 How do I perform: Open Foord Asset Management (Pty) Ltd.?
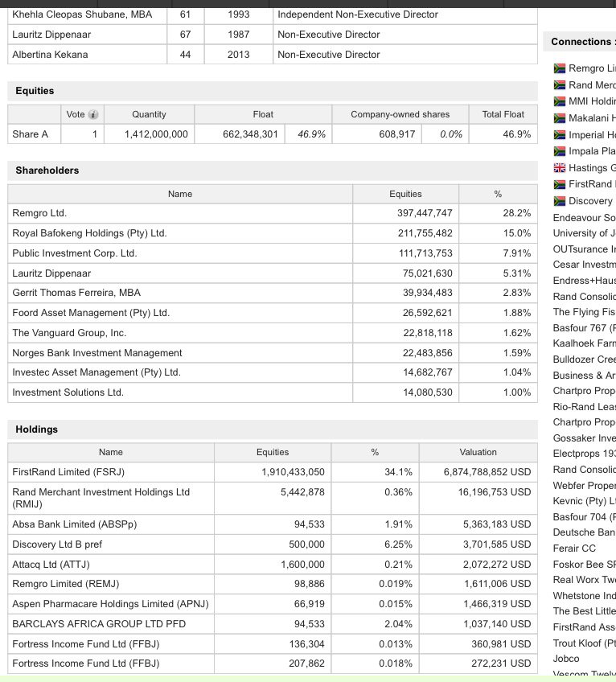click(91, 313)
